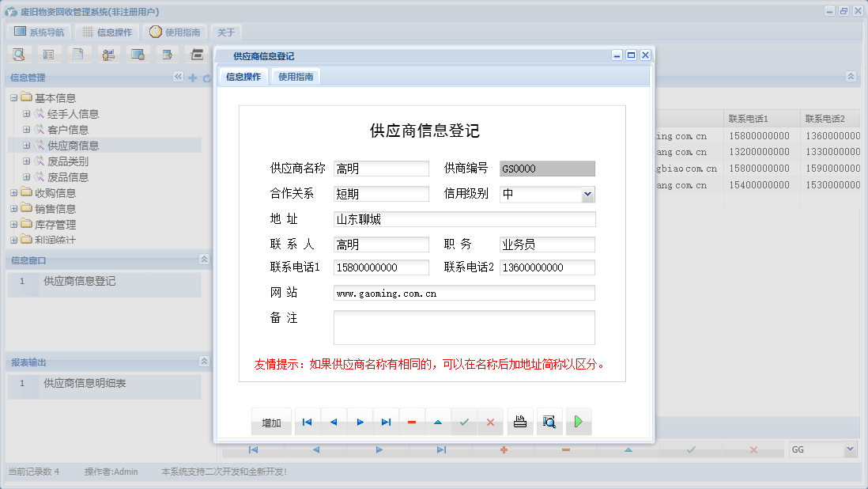Click the blank document icon on main toolbar

pos(79,54)
